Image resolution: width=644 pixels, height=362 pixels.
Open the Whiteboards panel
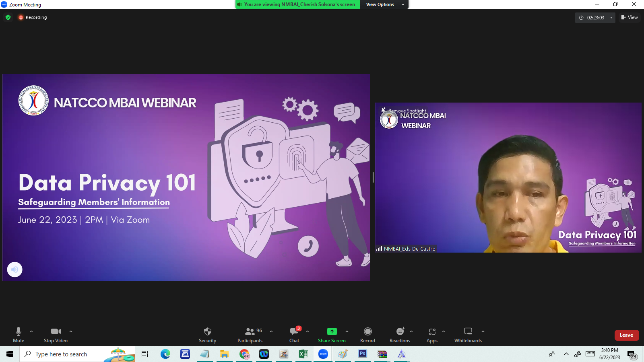468,335
